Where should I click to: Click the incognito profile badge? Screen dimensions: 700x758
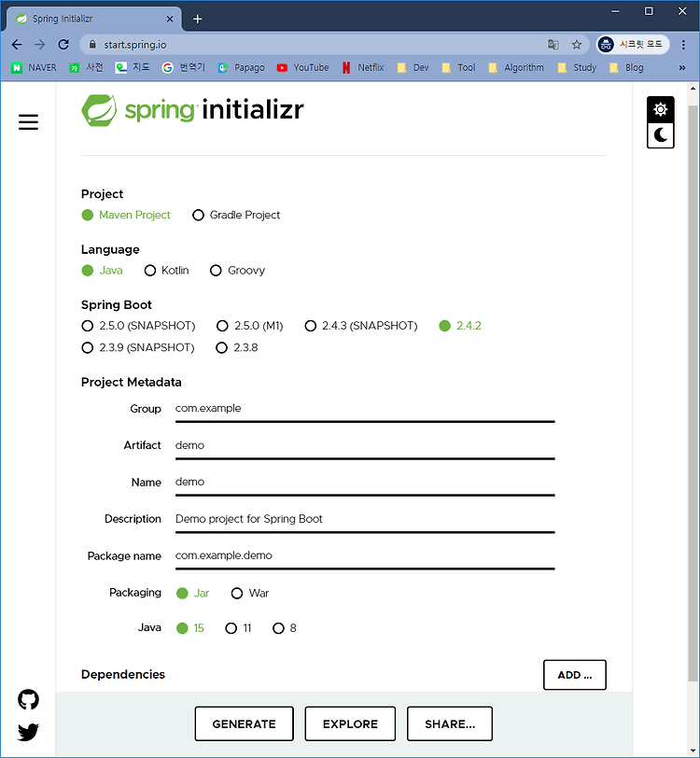(633, 45)
